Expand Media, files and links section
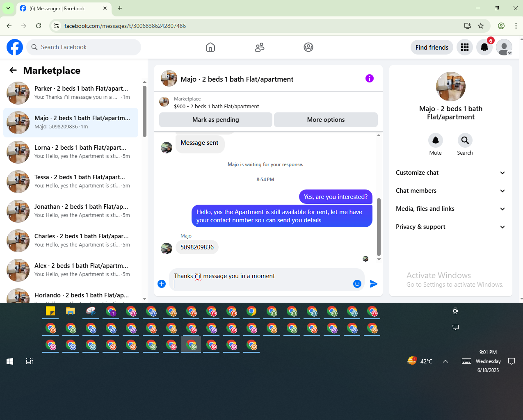The height and width of the screenshot is (420, 523). pyautogui.click(x=450, y=209)
